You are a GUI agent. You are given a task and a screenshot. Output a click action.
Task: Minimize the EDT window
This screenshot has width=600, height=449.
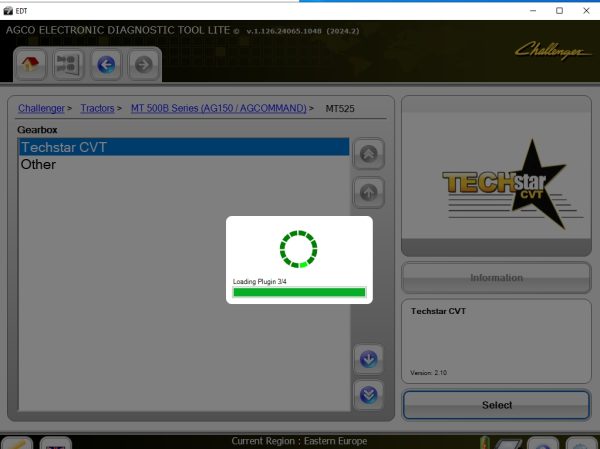coord(533,11)
